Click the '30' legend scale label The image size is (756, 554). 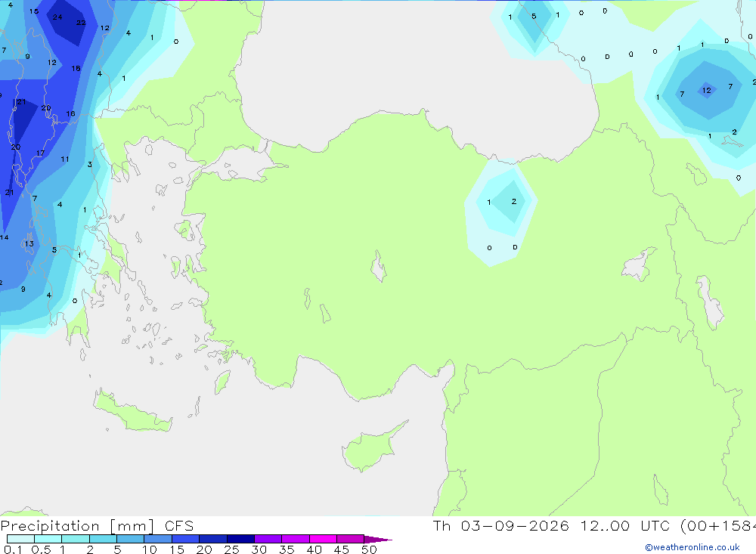[x=259, y=549]
